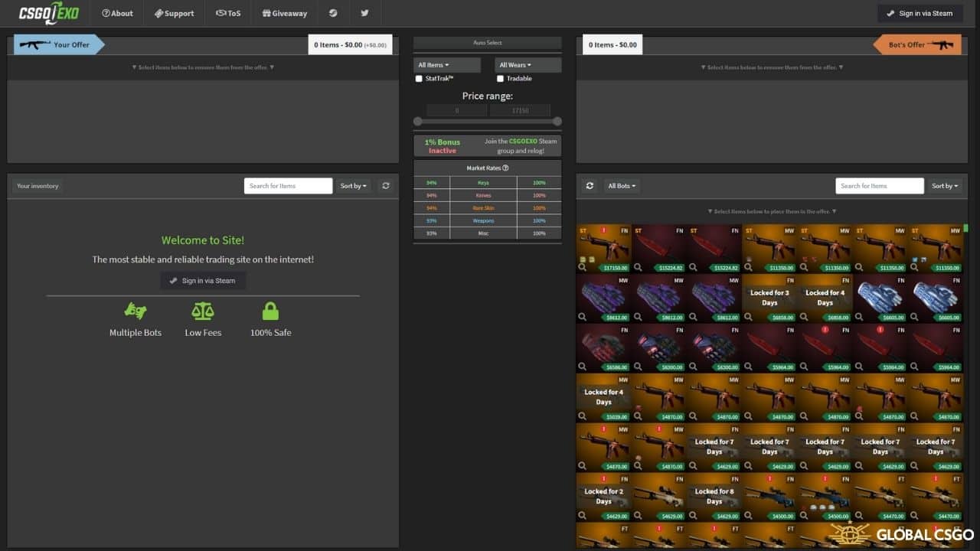Click the right price range slider handle
The image size is (980, 551).
(x=557, y=122)
